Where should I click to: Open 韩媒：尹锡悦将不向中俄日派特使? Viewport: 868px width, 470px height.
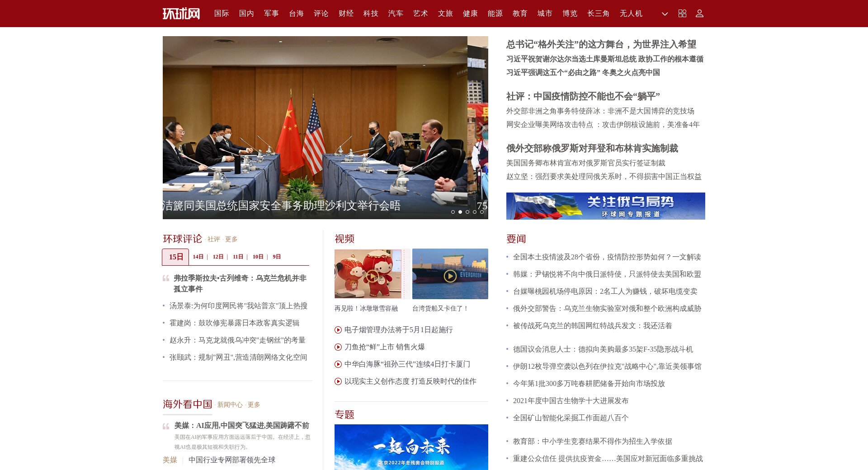tap(607, 274)
